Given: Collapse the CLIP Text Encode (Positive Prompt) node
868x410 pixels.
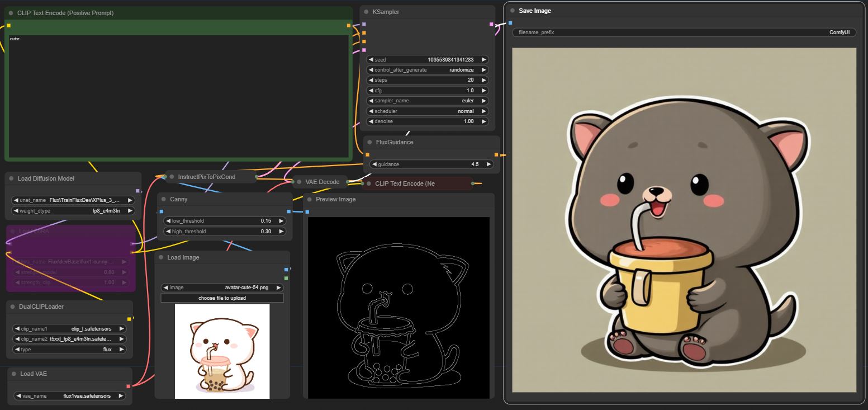Looking at the screenshot, I should (11, 13).
